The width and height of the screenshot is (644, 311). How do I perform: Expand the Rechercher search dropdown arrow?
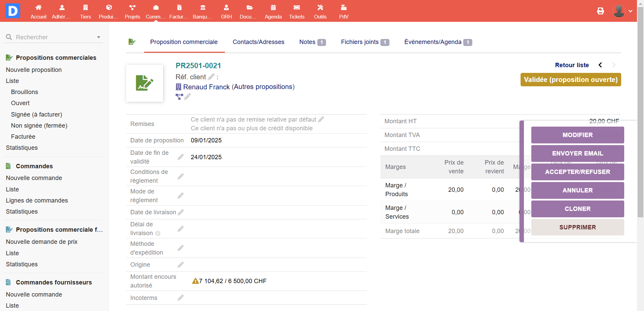point(99,37)
